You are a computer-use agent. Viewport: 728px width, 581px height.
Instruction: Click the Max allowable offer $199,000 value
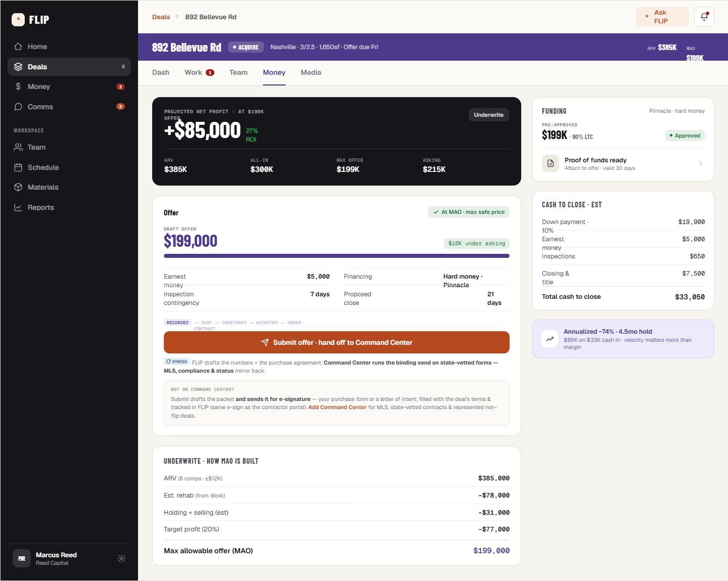pyautogui.click(x=491, y=551)
